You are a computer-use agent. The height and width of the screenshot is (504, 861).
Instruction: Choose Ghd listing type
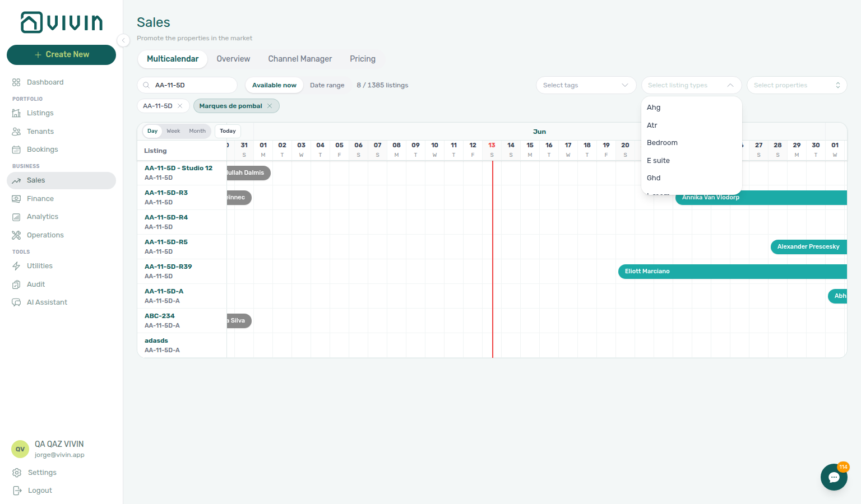tap(692, 178)
